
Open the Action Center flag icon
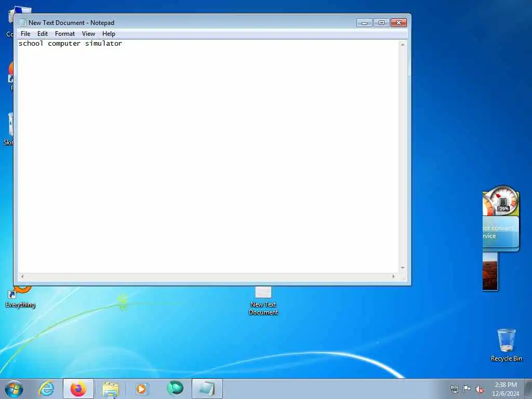(467, 389)
